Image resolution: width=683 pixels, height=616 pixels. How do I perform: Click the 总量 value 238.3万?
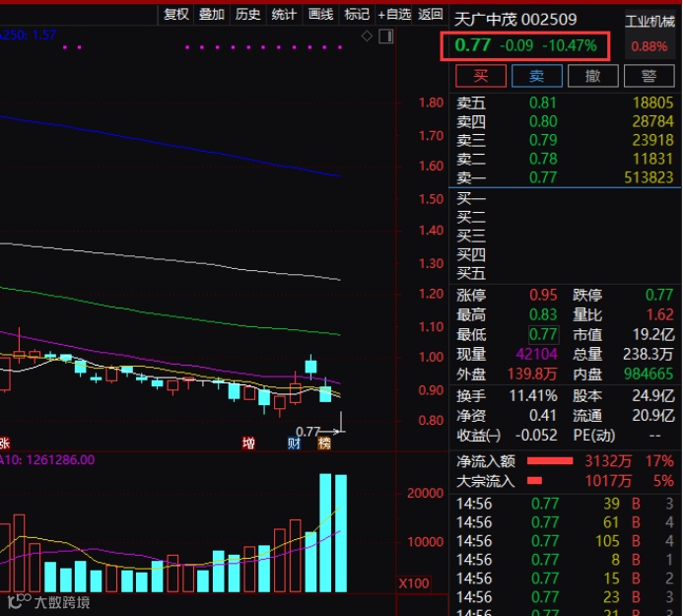coord(649,354)
